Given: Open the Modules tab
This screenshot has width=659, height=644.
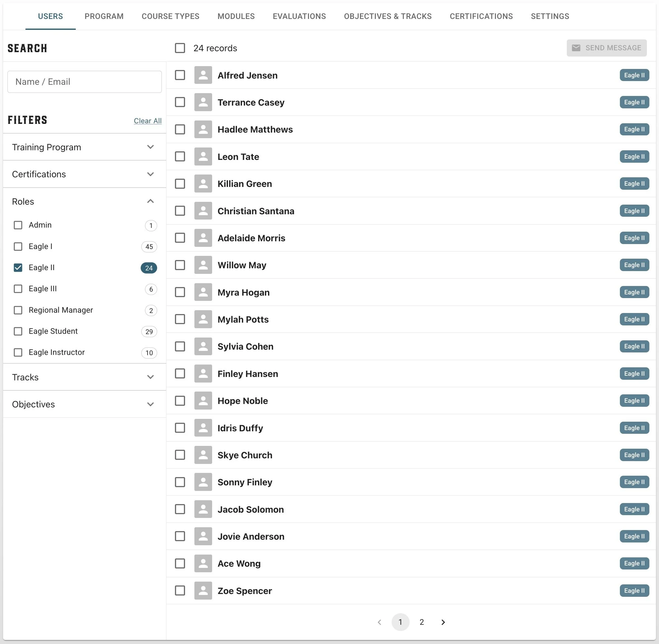Looking at the screenshot, I should click(x=236, y=16).
